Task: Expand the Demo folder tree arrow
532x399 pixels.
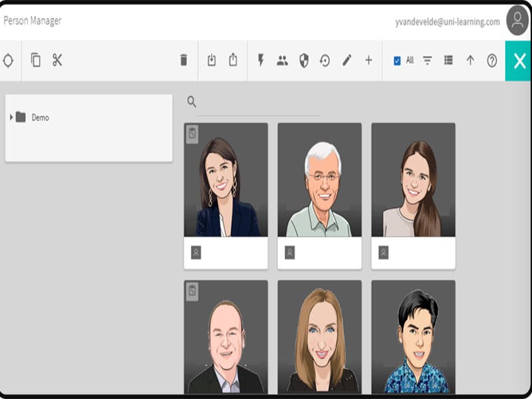Action: (11, 118)
